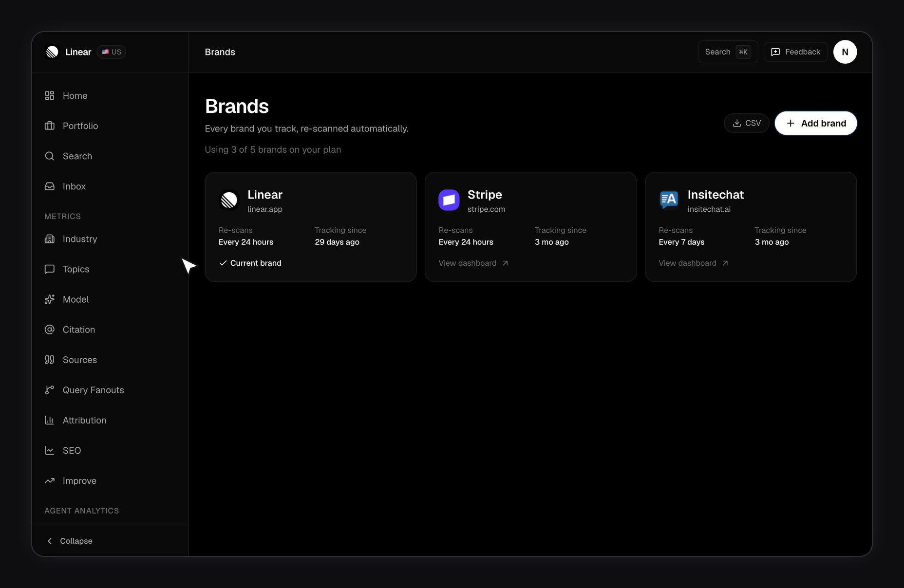Click the Topics speech bubble icon
904x588 pixels.
[x=50, y=269]
